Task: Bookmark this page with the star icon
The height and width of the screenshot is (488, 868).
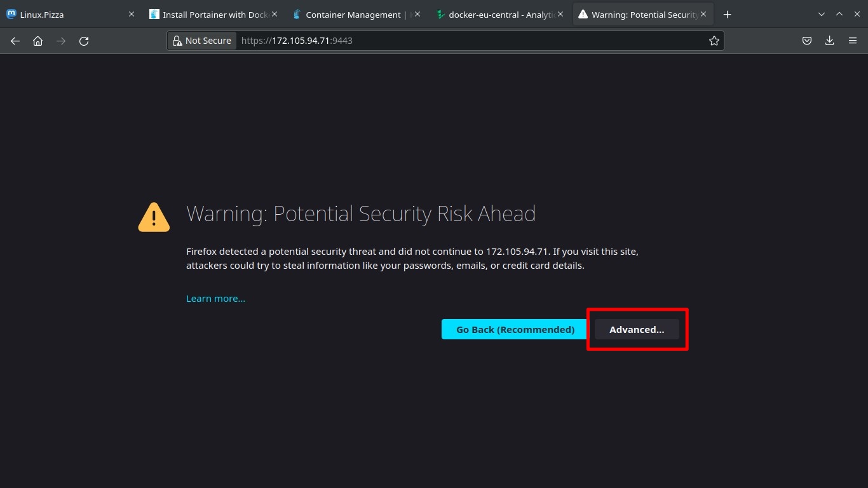Action: click(714, 41)
